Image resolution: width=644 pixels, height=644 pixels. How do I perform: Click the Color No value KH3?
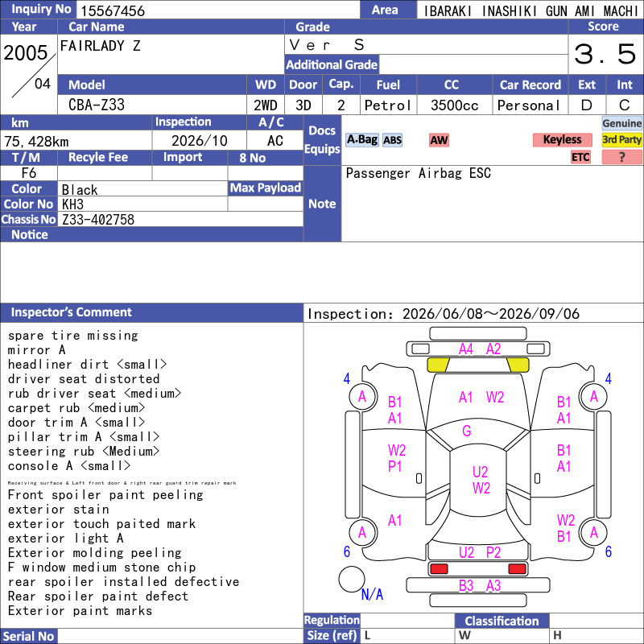pos(72,204)
